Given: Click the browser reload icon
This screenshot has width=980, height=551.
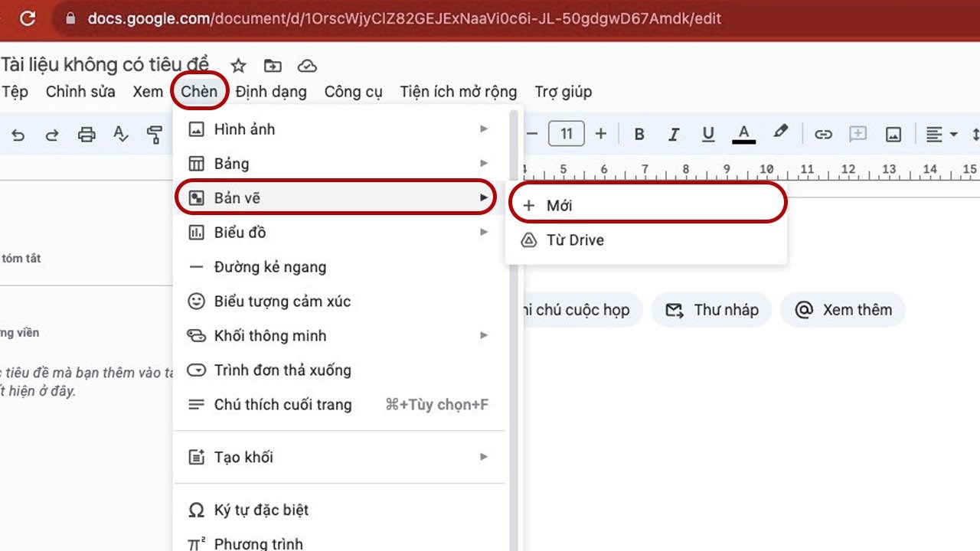Looking at the screenshot, I should (28, 18).
